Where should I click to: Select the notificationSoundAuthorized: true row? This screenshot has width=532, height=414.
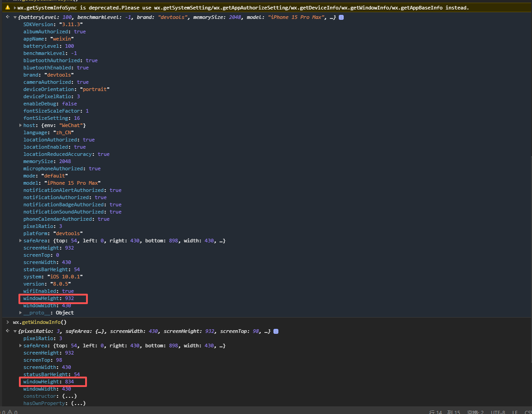click(72, 212)
